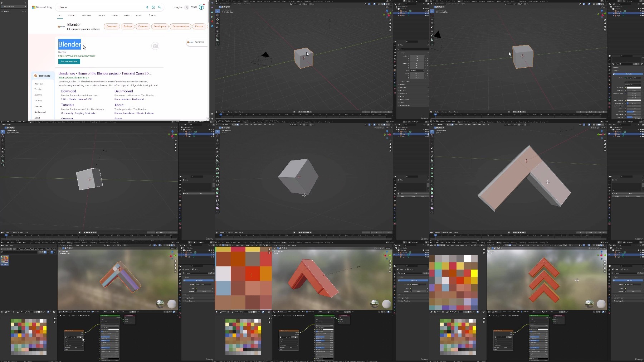Select the Move tool beside the camera-and-cube viewport

coord(218,19)
